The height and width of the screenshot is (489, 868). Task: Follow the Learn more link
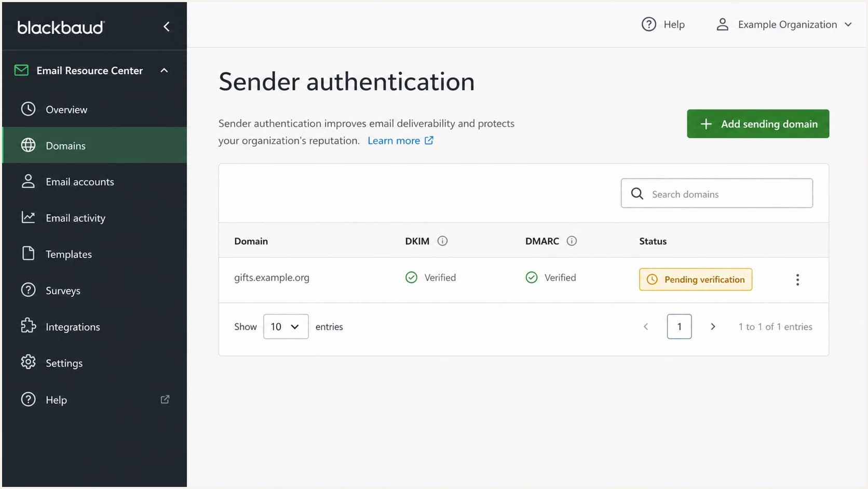click(394, 140)
